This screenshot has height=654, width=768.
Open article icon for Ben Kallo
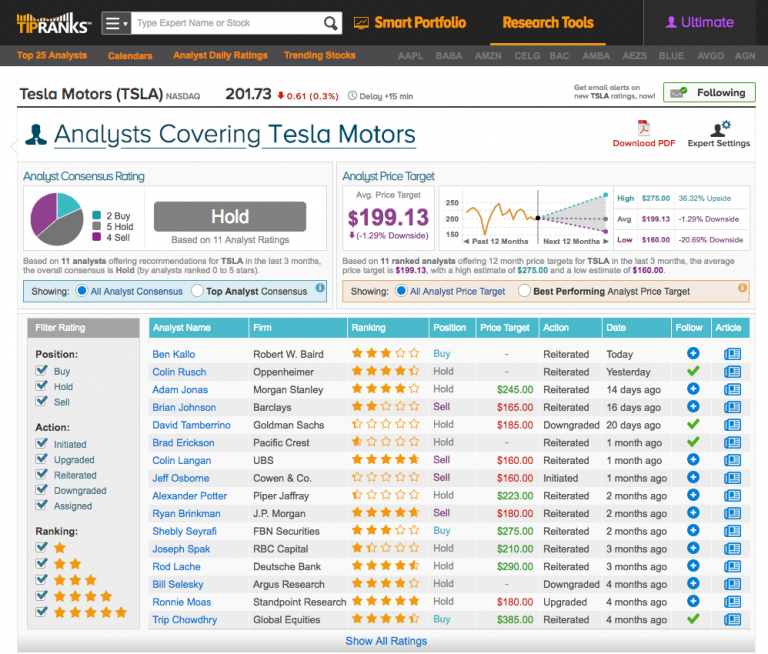click(x=732, y=354)
